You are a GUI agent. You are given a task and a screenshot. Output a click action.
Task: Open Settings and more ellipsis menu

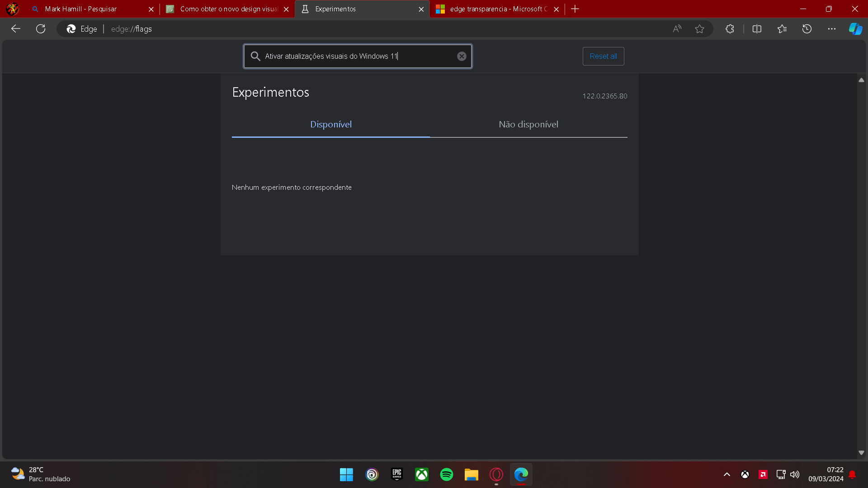(832, 29)
